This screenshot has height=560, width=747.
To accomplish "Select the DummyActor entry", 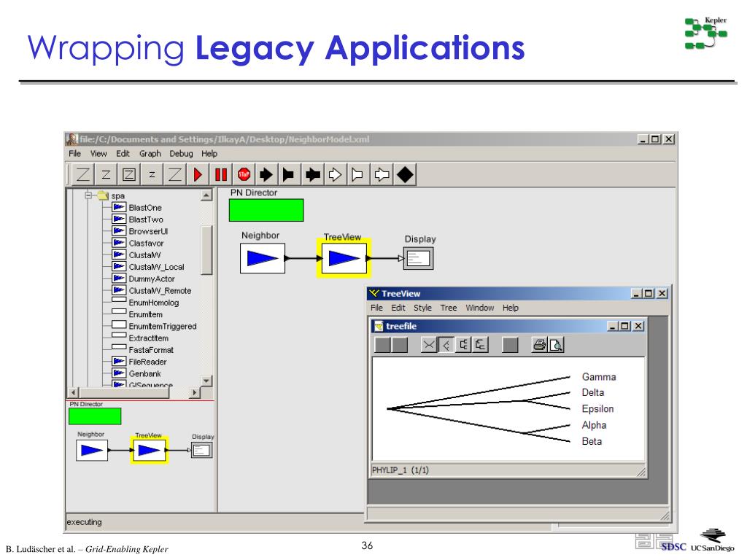I will [144, 279].
